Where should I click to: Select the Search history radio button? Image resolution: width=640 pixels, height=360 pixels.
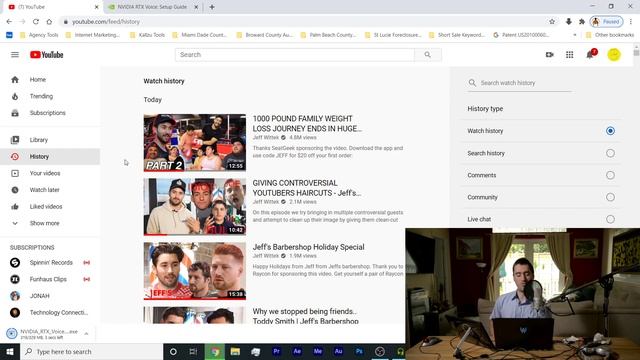(610, 153)
